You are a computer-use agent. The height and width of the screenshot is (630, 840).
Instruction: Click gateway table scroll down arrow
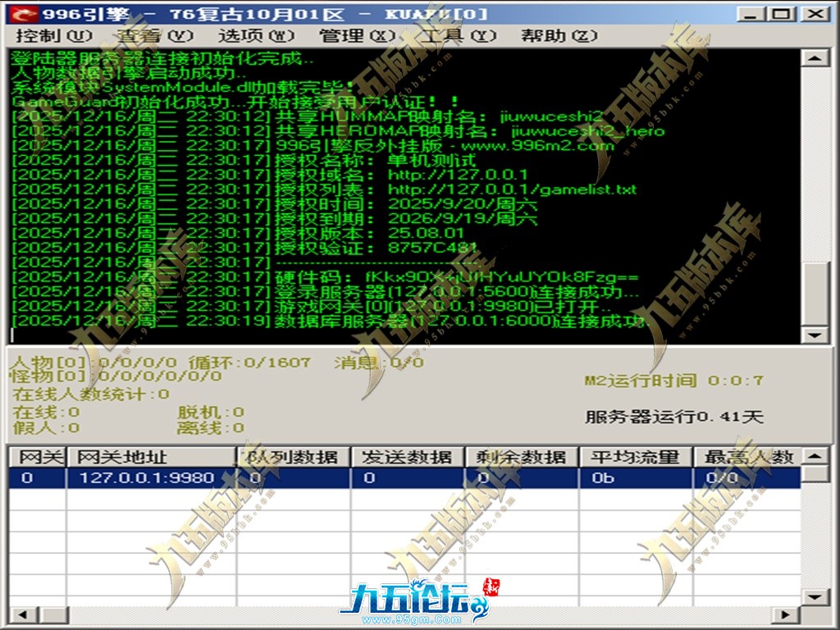[x=814, y=596]
